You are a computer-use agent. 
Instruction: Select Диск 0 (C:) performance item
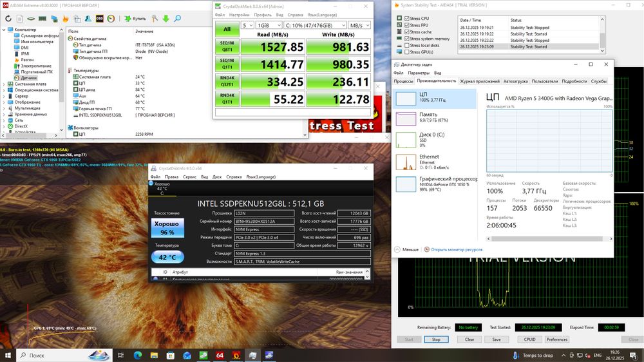[x=435, y=140]
